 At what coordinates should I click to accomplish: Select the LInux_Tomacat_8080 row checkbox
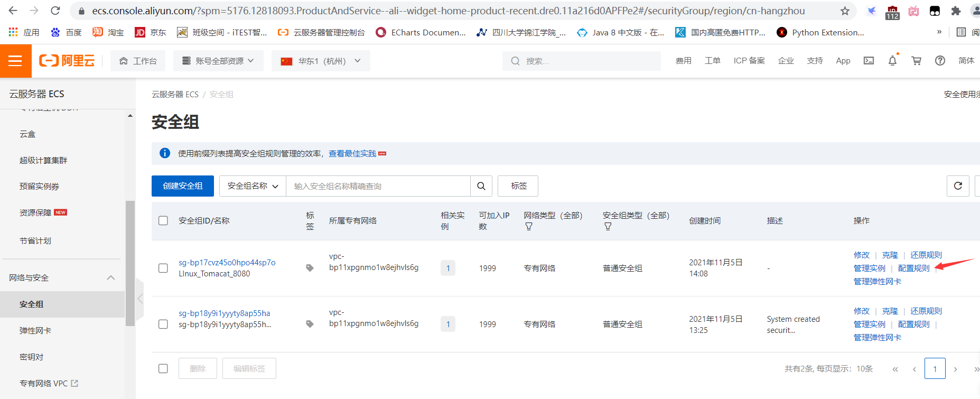[163, 268]
